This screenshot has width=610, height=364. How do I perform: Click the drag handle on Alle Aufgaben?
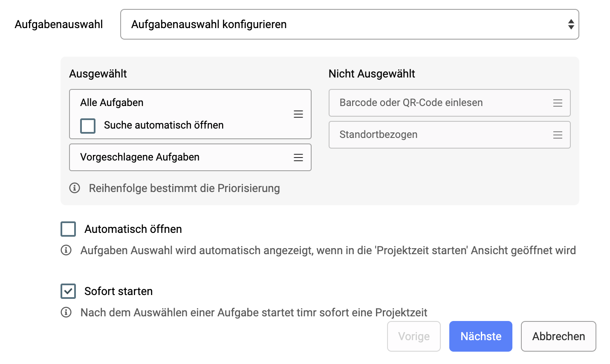pos(298,114)
